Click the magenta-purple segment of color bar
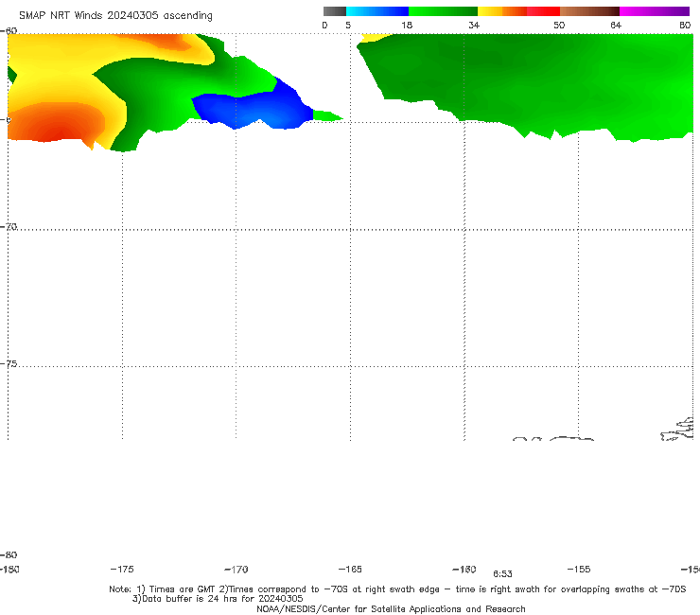The width and height of the screenshot is (700, 615). click(655, 11)
